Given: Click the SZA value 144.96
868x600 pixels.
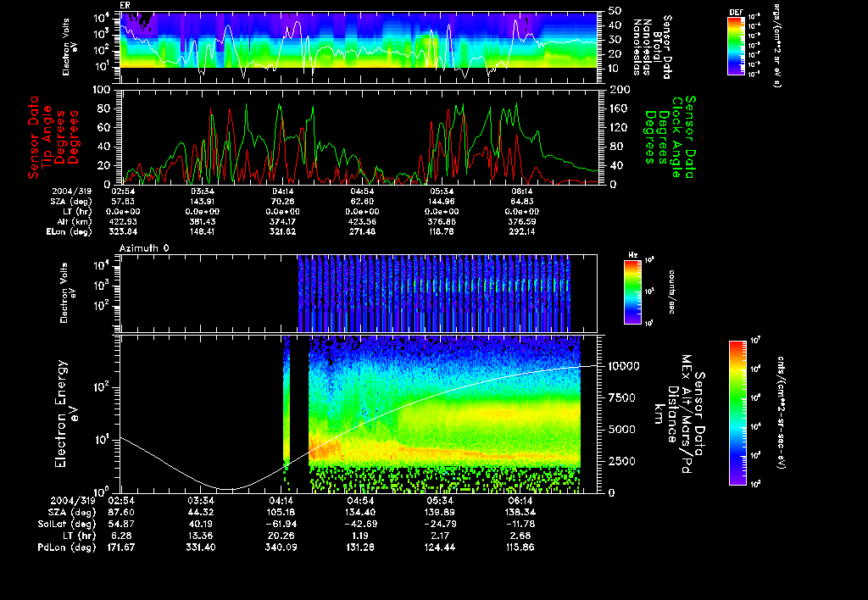Looking at the screenshot, I should (x=442, y=202).
